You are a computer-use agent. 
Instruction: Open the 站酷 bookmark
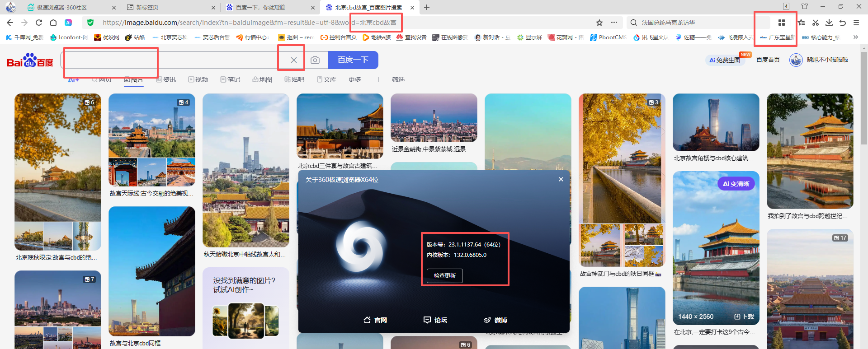tap(135, 37)
